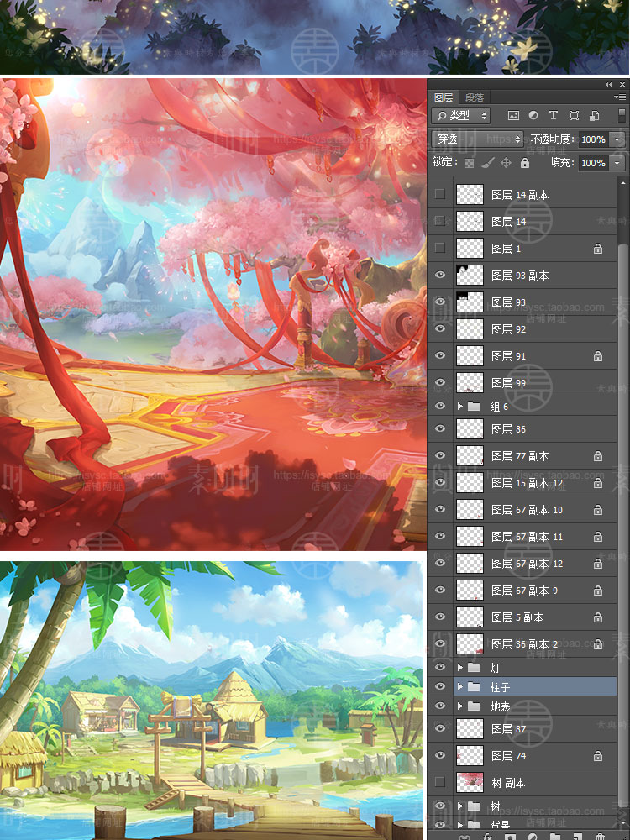Click lock icon on 图层 67 副本 10
The height and width of the screenshot is (840, 630).
coord(598,510)
